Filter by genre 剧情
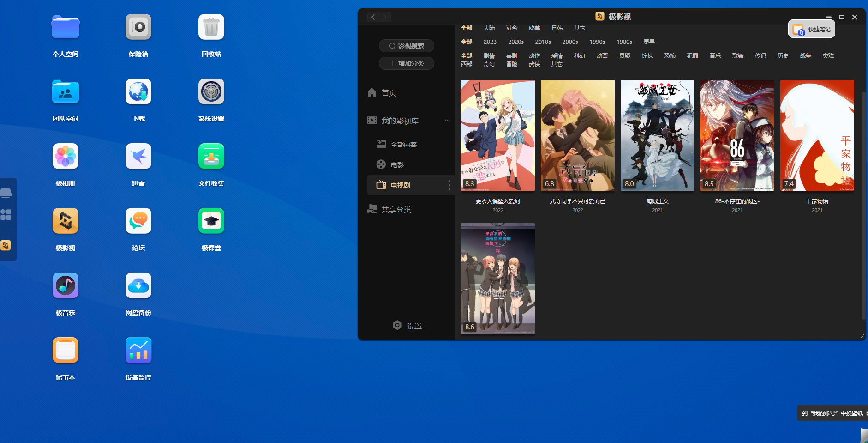 coord(489,56)
